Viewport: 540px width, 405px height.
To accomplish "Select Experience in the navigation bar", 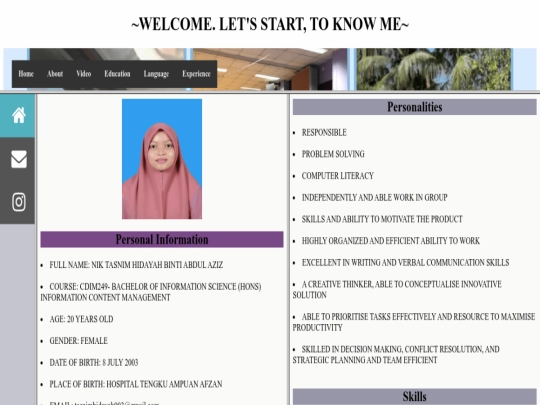I will (196, 74).
